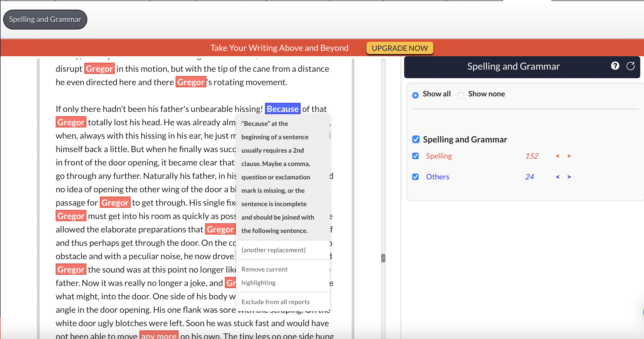Open the help icon in the Spelling and Grammar panel

615,66
